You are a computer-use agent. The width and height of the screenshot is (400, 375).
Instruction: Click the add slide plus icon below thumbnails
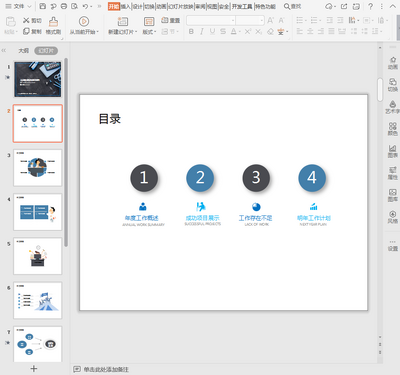34,368
